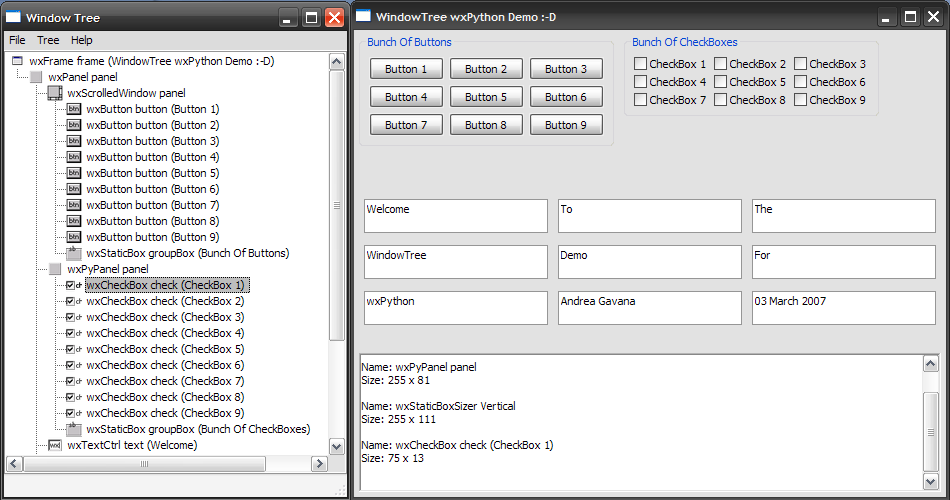Viewport: 950px width, 500px height.
Task: Click the button icon beside wxButton (Button 9)
Action: (74, 237)
